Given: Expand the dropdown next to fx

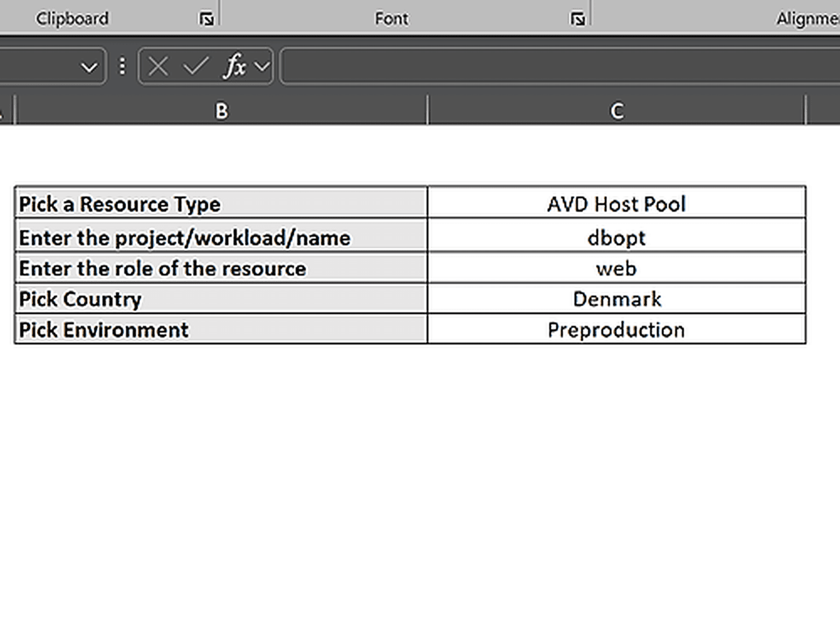Looking at the screenshot, I should coord(262,67).
